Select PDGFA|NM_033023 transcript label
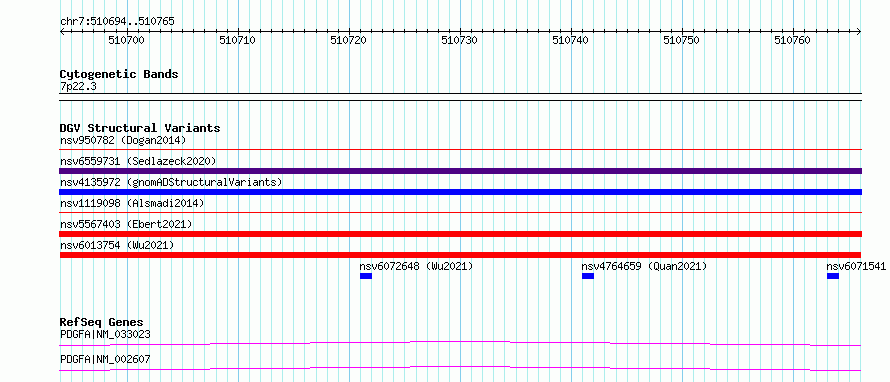 [x=105, y=334]
